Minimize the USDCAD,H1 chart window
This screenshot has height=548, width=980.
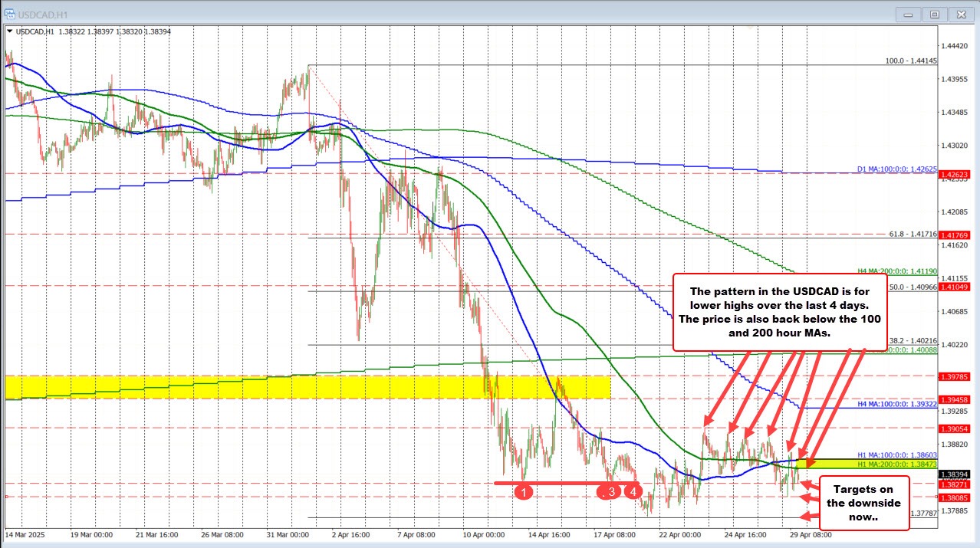click(x=906, y=14)
